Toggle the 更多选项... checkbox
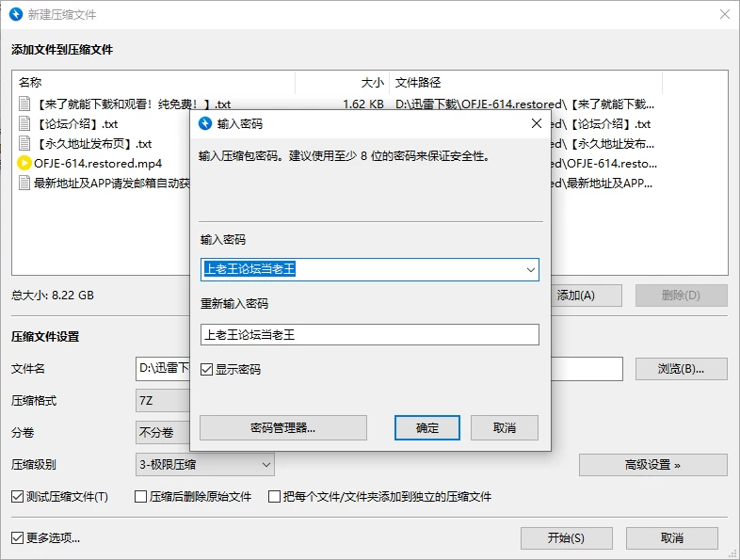The height and width of the screenshot is (560, 740). (18, 537)
